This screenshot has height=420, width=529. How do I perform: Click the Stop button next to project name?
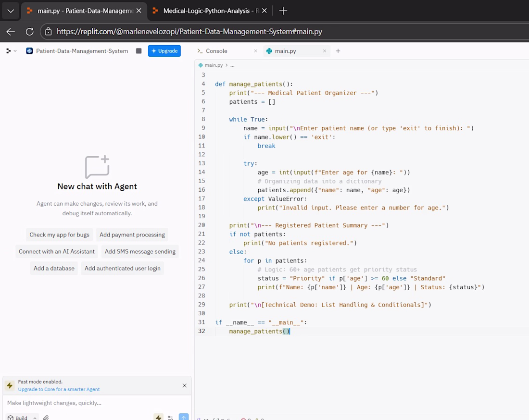pos(139,51)
